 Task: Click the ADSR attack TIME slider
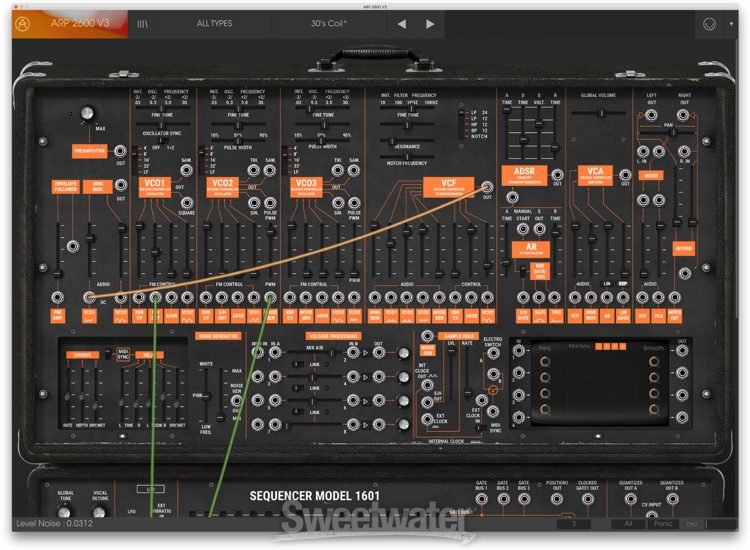tap(507, 132)
